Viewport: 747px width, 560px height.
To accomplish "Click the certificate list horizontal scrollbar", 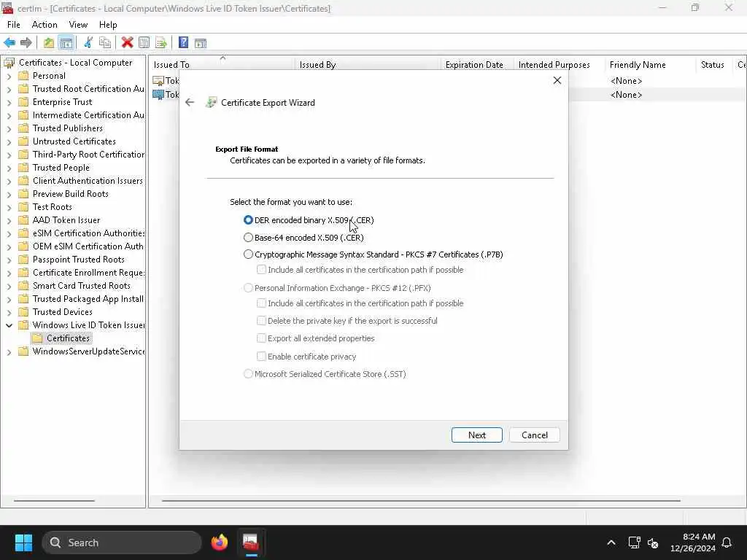I will 421,500.
